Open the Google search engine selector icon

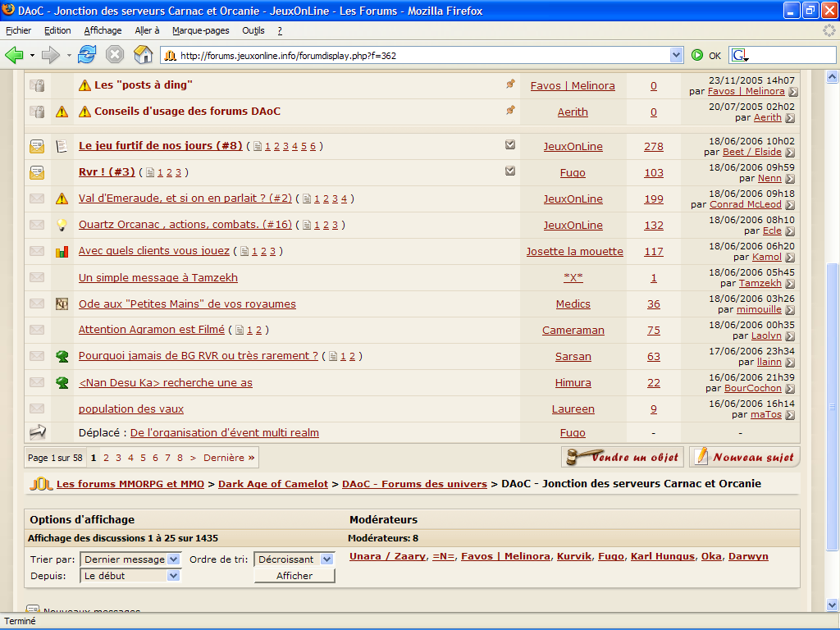[x=740, y=55]
